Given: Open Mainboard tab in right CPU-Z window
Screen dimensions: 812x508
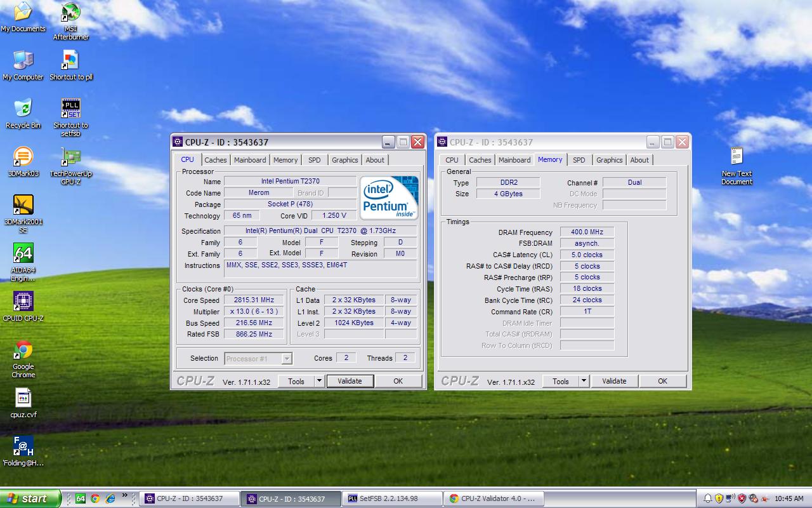Looking at the screenshot, I should point(514,160).
